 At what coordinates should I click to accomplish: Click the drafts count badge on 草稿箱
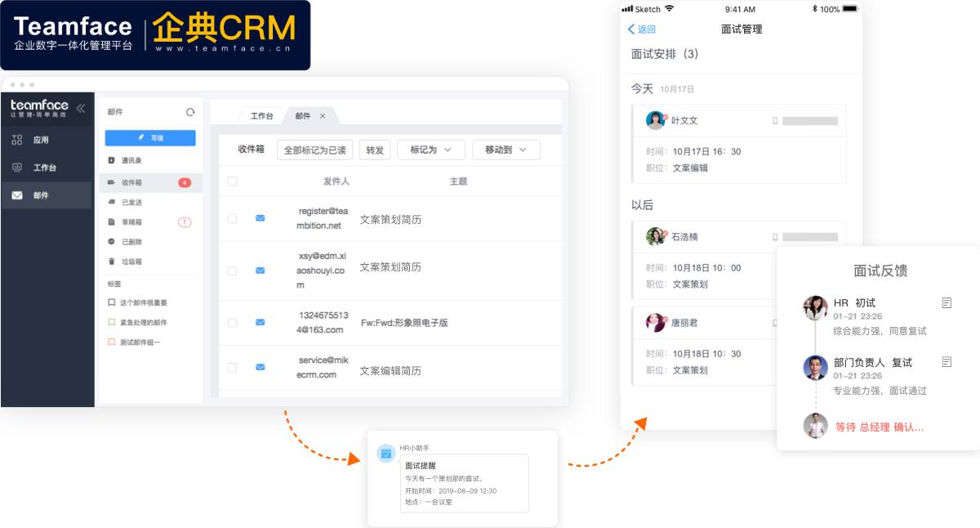[185, 222]
